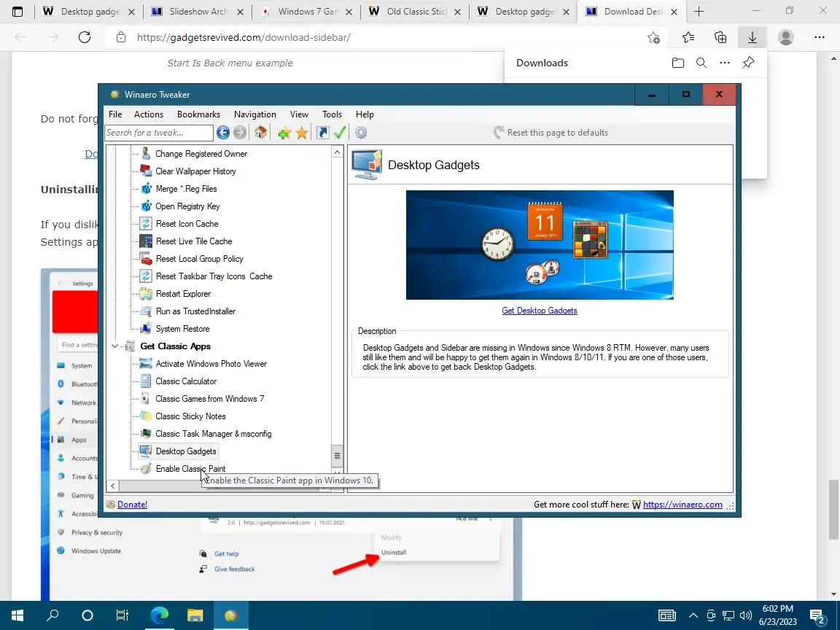The image size is (840, 630).
Task: Click search icon in Downloads panel
Action: (x=701, y=63)
